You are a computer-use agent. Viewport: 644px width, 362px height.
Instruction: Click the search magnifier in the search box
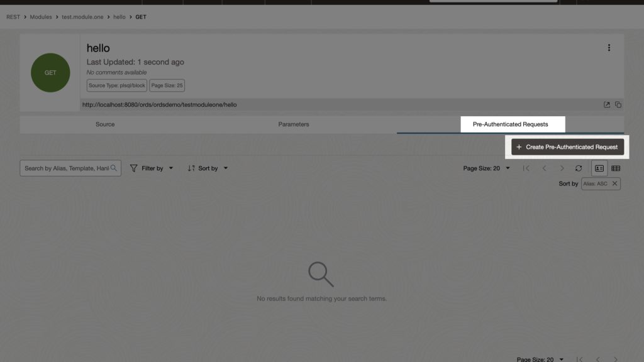(x=114, y=168)
